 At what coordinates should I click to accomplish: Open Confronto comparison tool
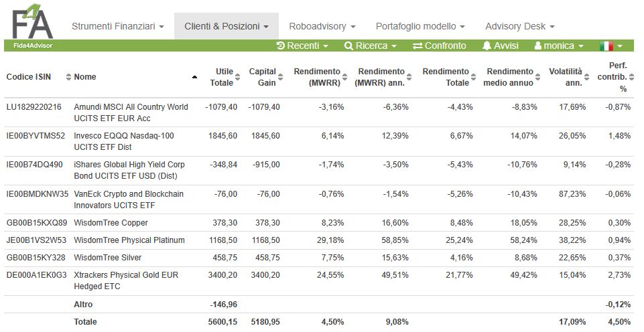(440, 46)
